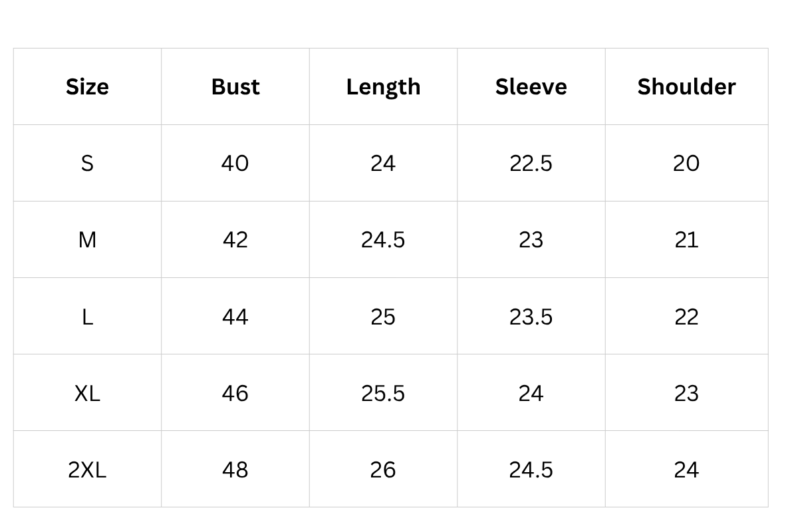Click the size M row label
798x532 pixels.
click(x=87, y=240)
